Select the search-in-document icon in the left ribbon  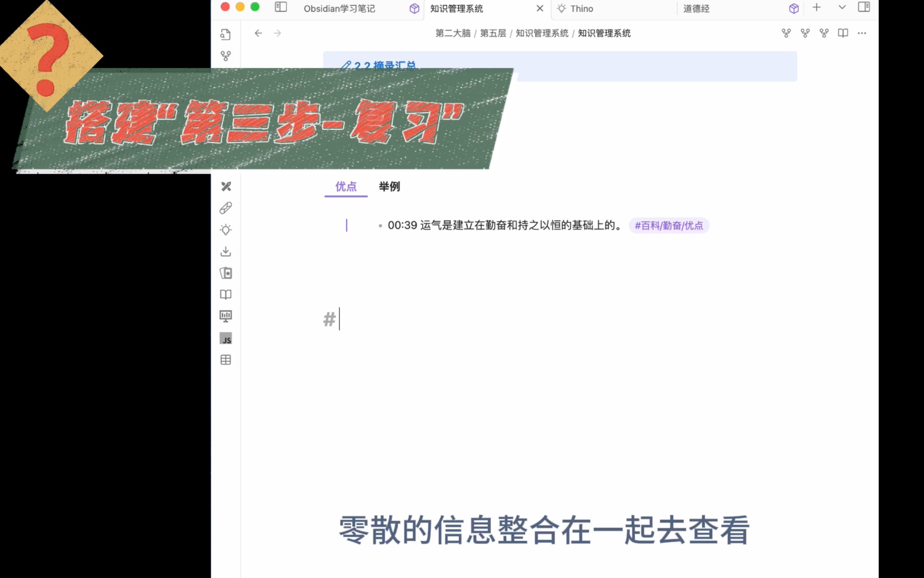point(226,35)
